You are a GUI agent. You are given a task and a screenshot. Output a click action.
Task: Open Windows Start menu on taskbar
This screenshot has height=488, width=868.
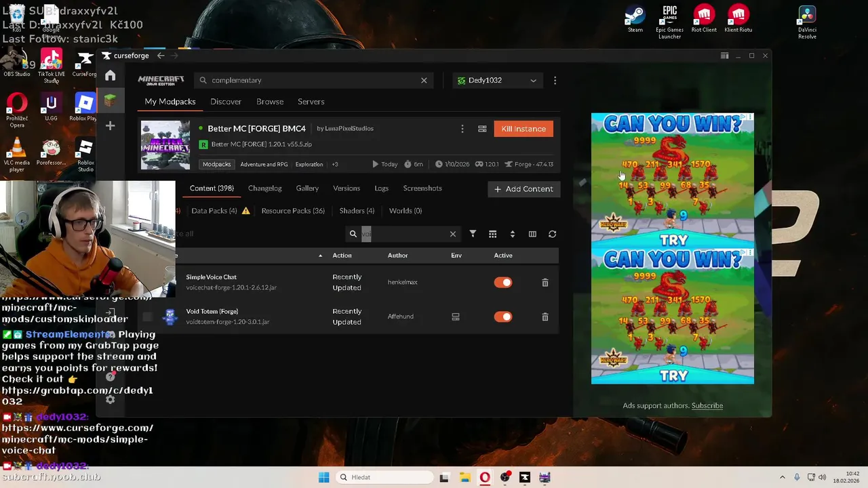tap(323, 477)
